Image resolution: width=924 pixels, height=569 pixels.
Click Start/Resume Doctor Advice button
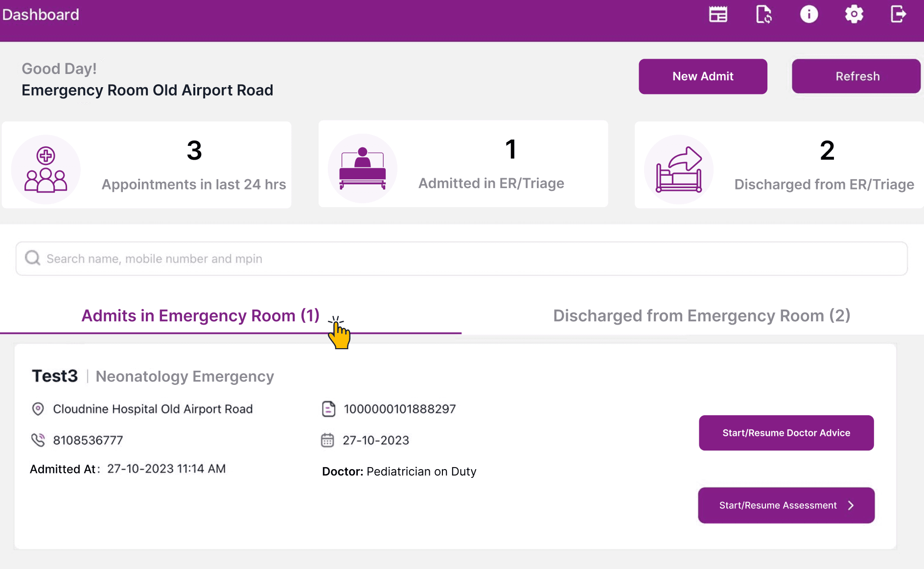tap(786, 433)
